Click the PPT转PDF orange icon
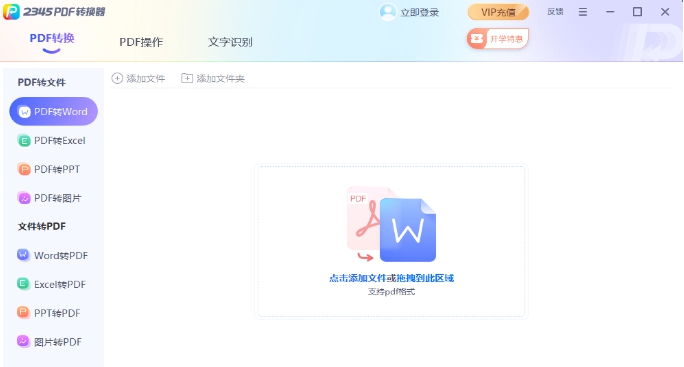This screenshot has height=367, width=684. [x=23, y=312]
